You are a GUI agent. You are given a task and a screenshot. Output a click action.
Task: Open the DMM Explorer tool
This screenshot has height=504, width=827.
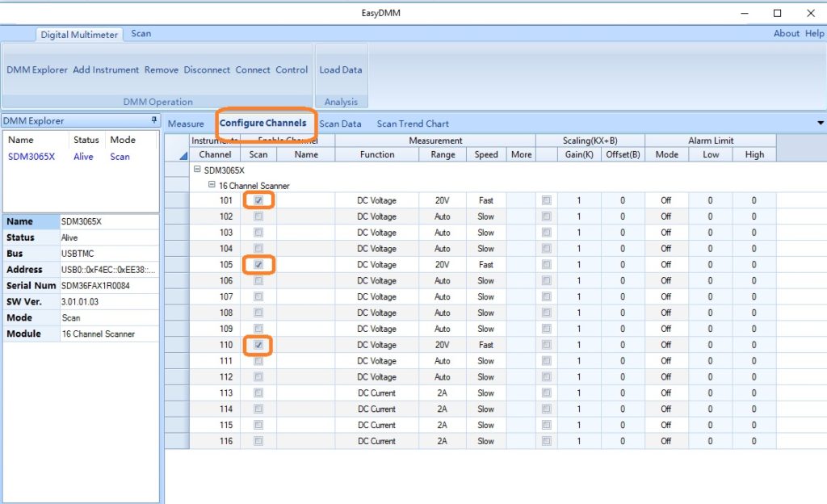(x=36, y=70)
